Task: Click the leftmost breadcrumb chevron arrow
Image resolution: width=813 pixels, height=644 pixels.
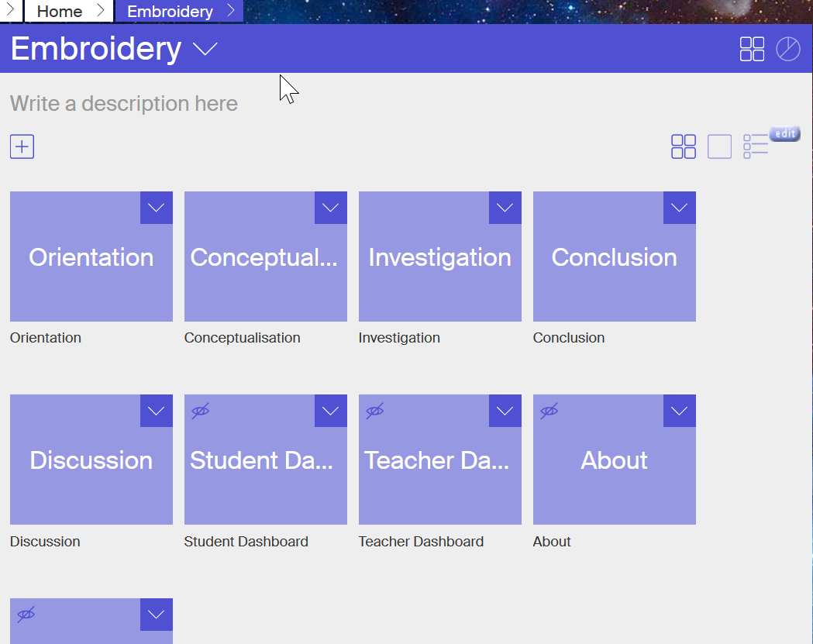Action: tap(10, 11)
